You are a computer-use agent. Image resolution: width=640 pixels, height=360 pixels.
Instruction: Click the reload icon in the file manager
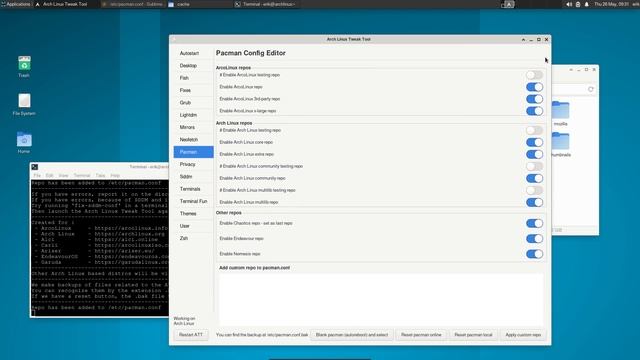(x=590, y=89)
